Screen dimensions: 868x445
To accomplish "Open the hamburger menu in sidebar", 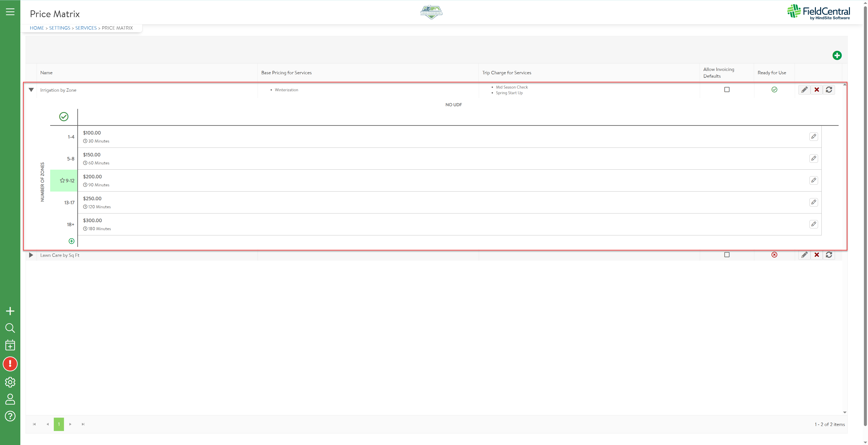I will click(10, 12).
